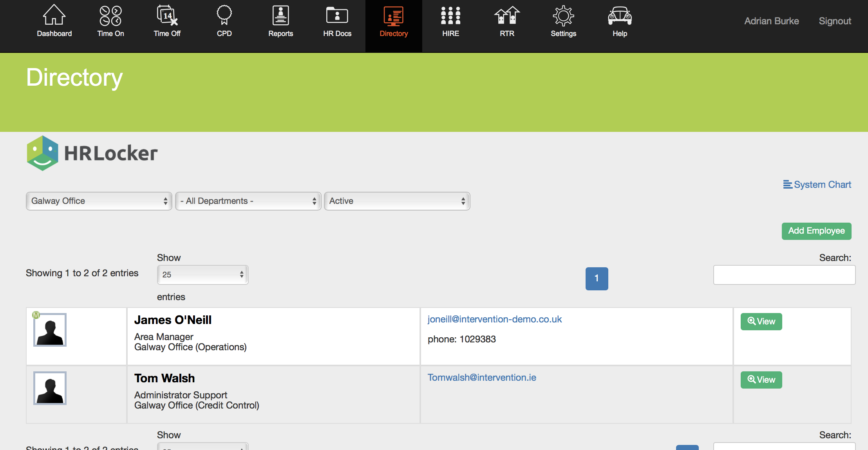This screenshot has height=450, width=868.
Task: Open the RTR houses icon
Action: [x=507, y=16]
